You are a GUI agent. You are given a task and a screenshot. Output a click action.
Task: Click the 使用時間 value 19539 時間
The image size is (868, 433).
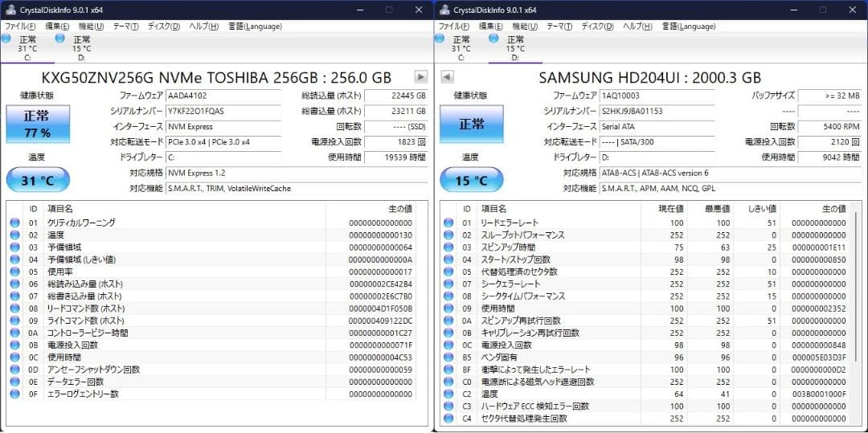click(x=395, y=157)
